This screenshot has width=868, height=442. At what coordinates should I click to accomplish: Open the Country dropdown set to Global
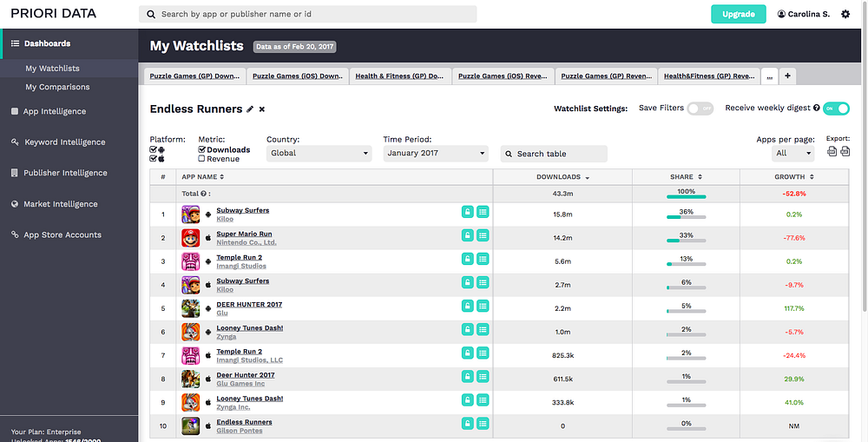(319, 153)
